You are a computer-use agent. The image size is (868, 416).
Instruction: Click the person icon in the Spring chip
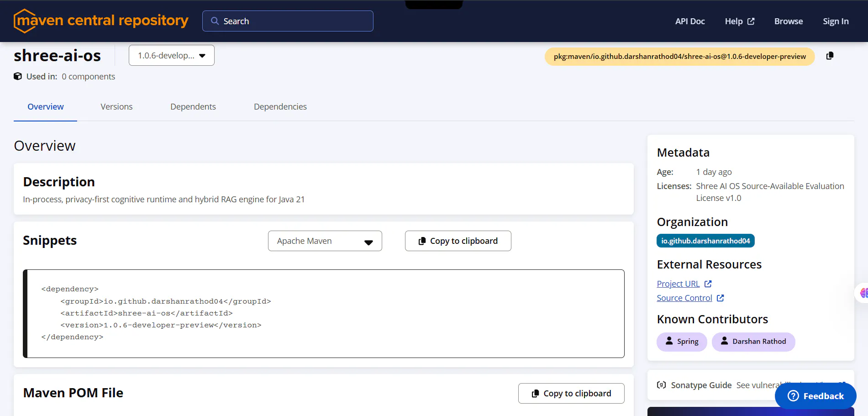(x=669, y=341)
